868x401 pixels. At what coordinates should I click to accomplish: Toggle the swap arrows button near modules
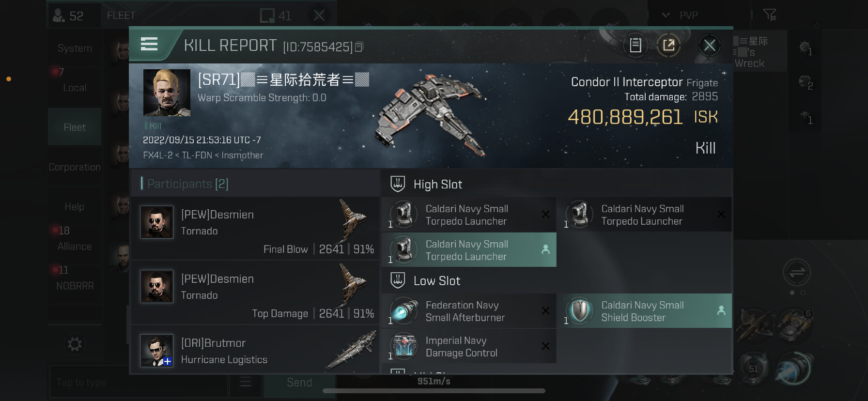797,272
